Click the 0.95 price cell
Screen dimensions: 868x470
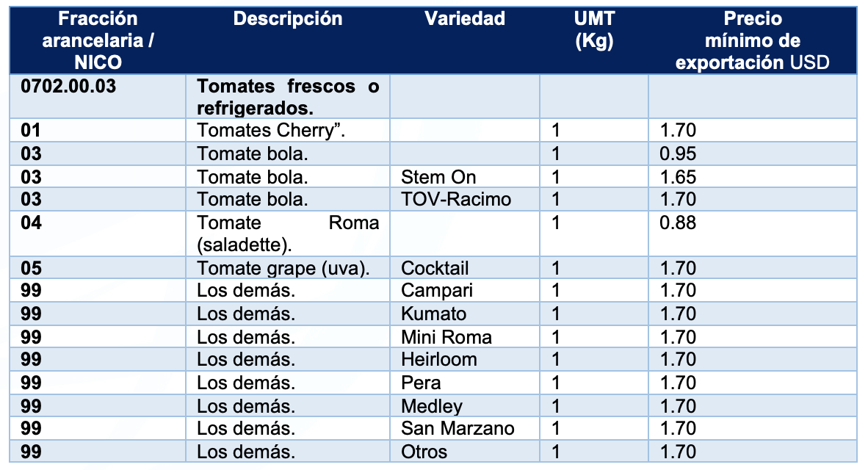pyautogui.click(x=752, y=153)
